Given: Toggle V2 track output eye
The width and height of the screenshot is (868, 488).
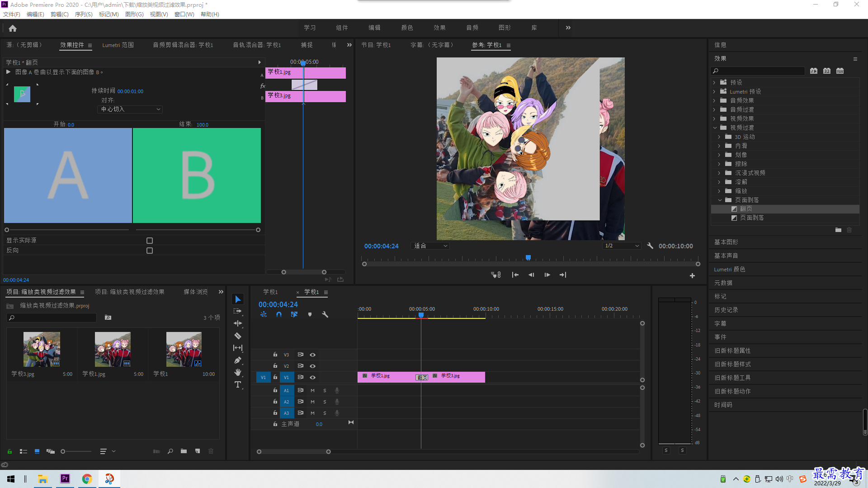Looking at the screenshot, I should (x=312, y=366).
